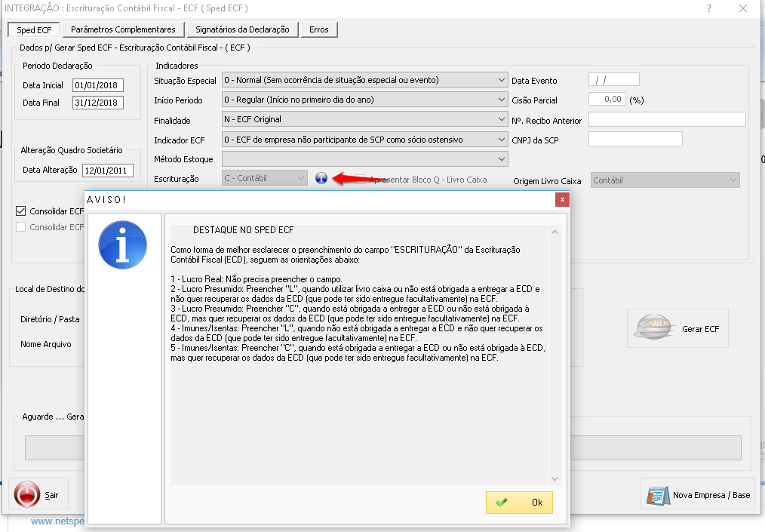The height and width of the screenshot is (532, 765).
Task: Toggle Apresentar Bloco Q - Livro Caixa checkbox
Action: (361, 180)
